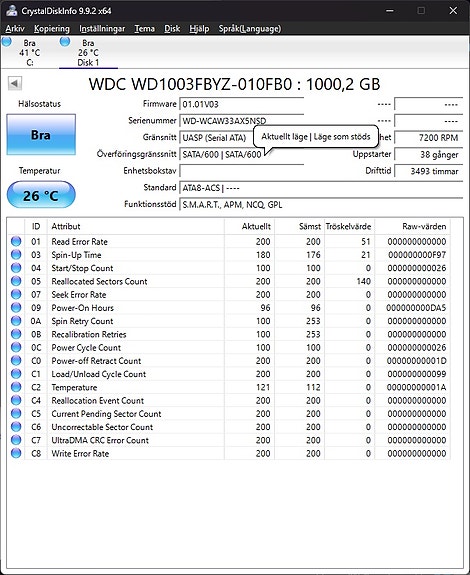Click the Serienummer field

coord(242,121)
